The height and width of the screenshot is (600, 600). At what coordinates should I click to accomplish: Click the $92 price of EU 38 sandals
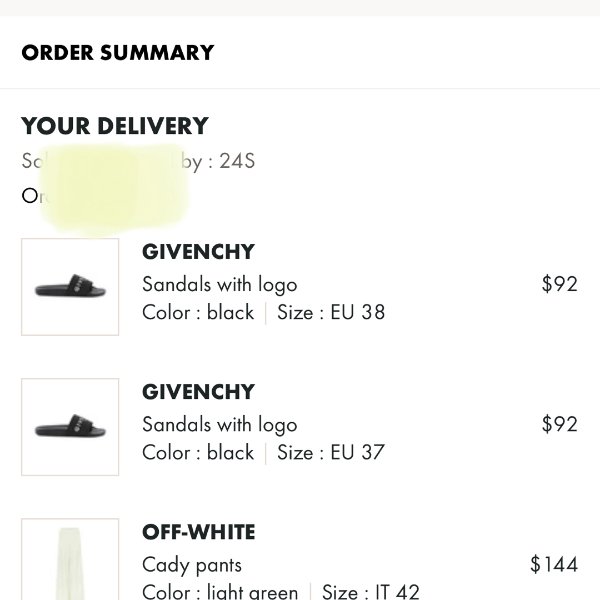(559, 284)
